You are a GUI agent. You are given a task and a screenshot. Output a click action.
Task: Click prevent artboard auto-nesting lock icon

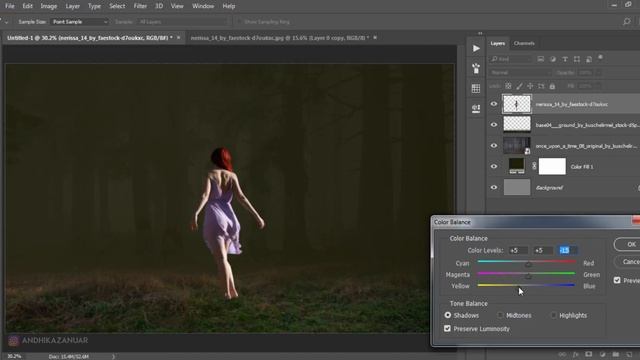pos(541,86)
